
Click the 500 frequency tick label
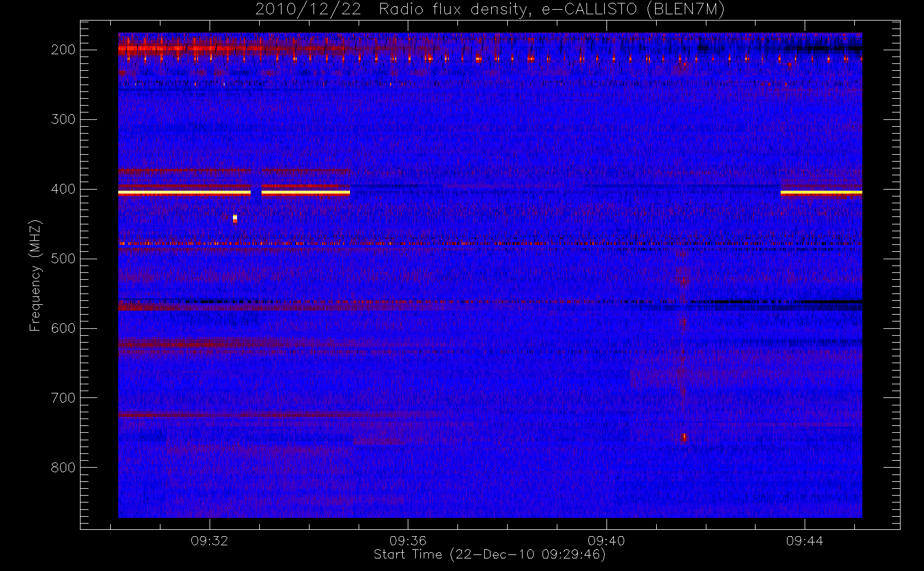tap(63, 259)
